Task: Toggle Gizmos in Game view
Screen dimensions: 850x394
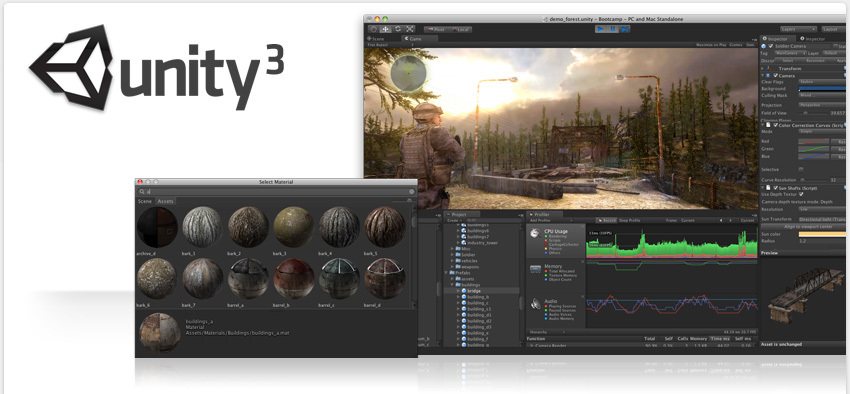Action: click(736, 45)
